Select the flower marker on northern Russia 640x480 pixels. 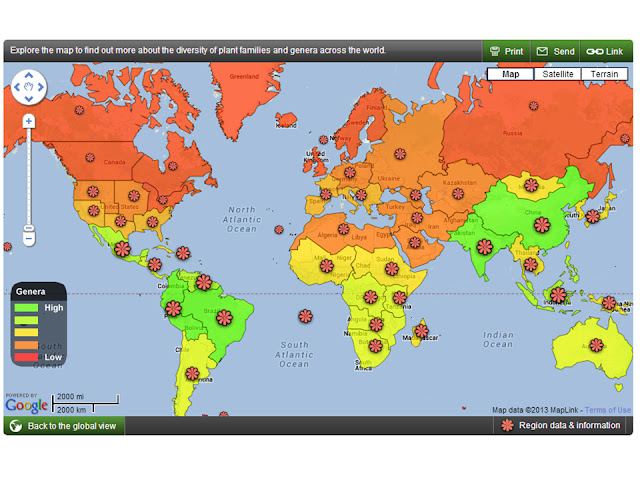(x=533, y=106)
